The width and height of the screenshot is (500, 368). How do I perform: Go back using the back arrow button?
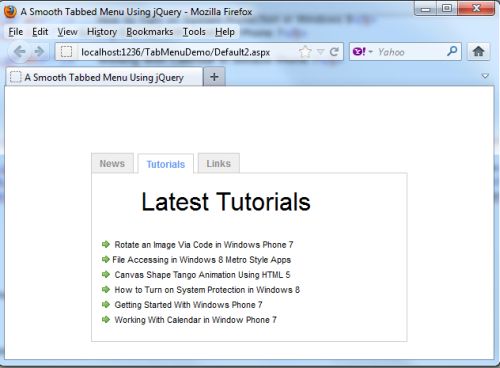(x=20, y=52)
